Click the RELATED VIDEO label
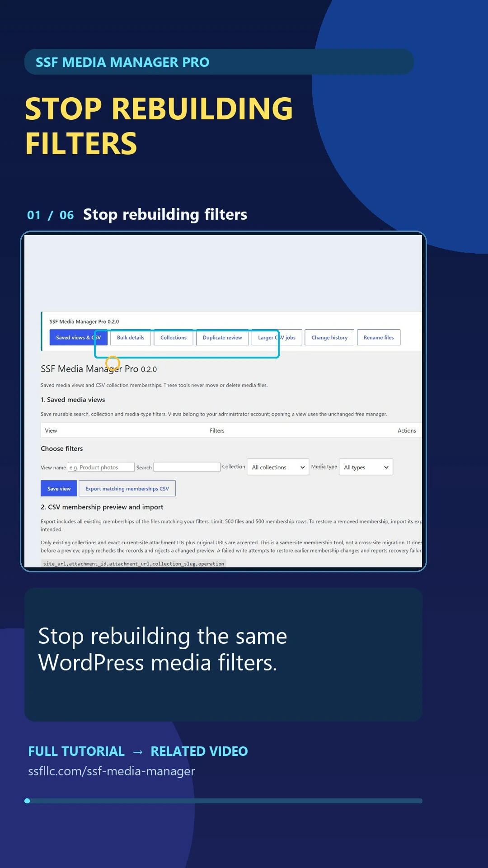This screenshot has height=868, width=488. [x=199, y=751]
